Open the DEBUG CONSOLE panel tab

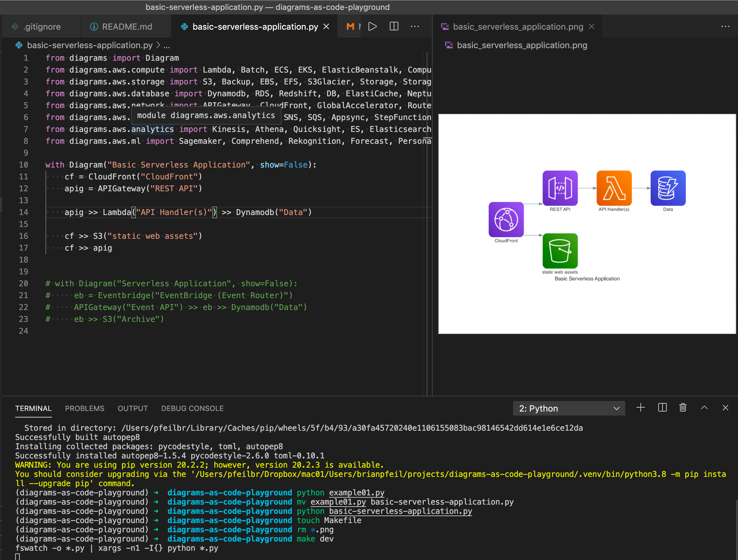point(192,409)
